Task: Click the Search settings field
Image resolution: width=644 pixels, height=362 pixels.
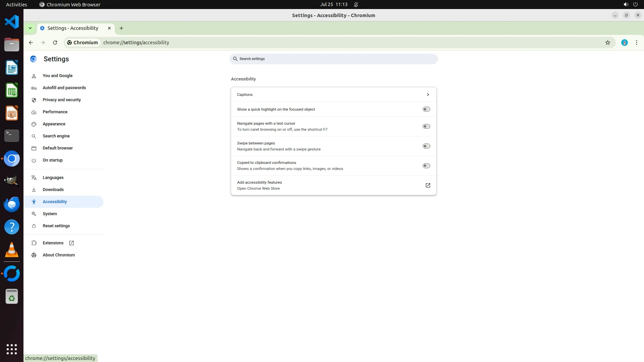Action: coord(333,59)
